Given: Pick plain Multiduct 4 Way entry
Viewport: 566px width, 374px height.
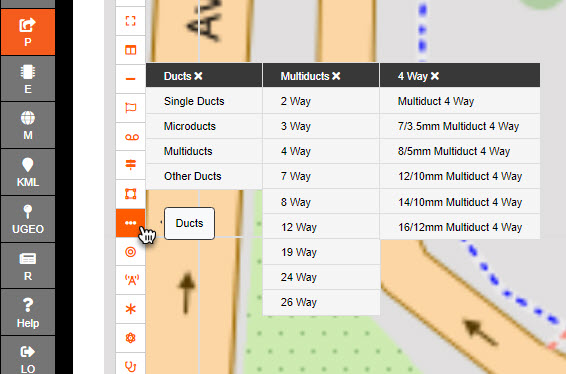Looking at the screenshot, I should point(460,101).
